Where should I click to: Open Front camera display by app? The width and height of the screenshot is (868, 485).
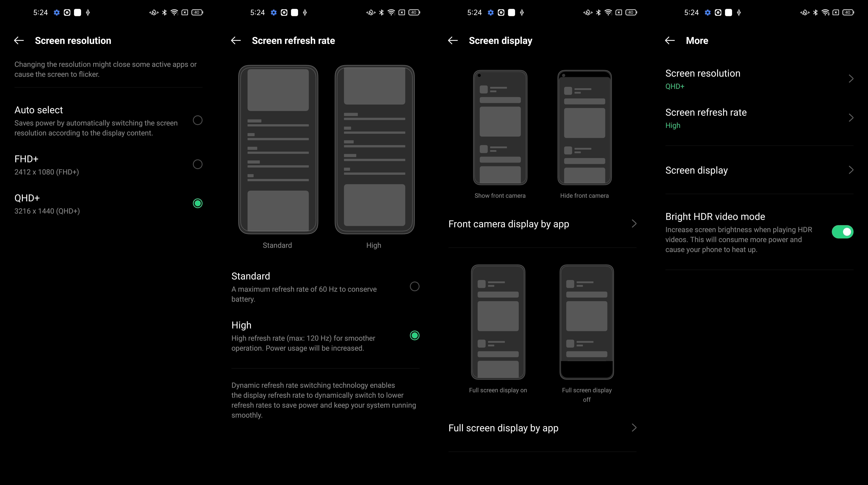(542, 224)
